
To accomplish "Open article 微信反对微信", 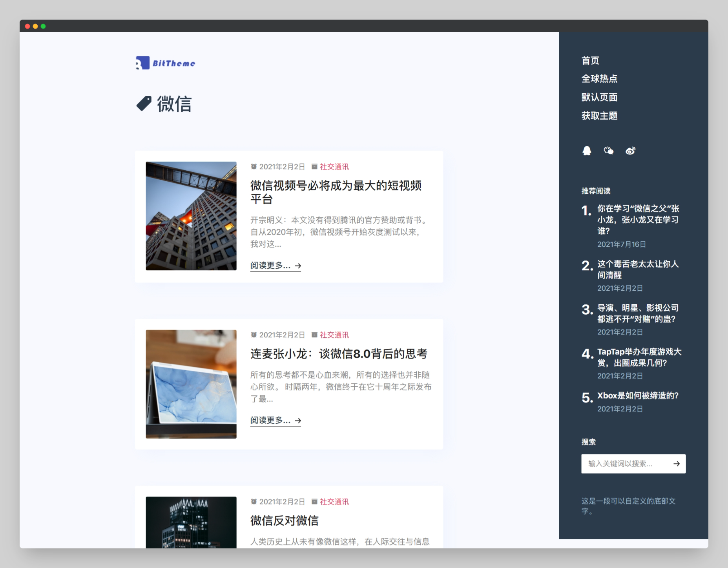I will click(x=285, y=521).
